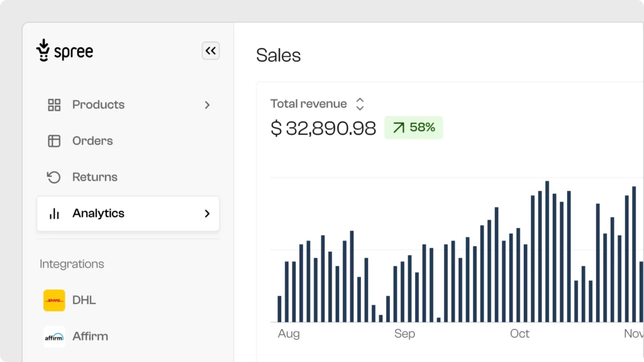The image size is (644, 362).
Task: Click the Aug label on chart axis
Action: point(289,334)
